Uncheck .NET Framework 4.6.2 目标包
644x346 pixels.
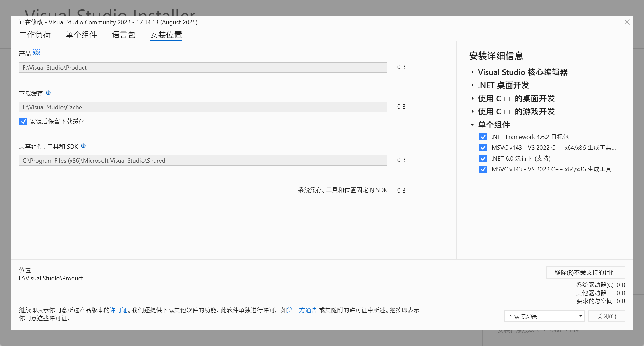(x=483, y=137)
